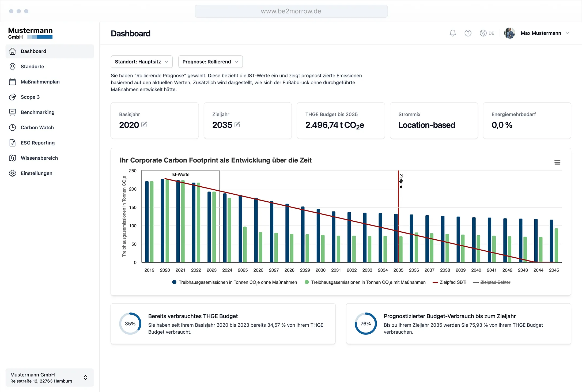Open the Prognose: Rollierend dropdown
This screenshot has height=392, width=582.
pos(210,62)
